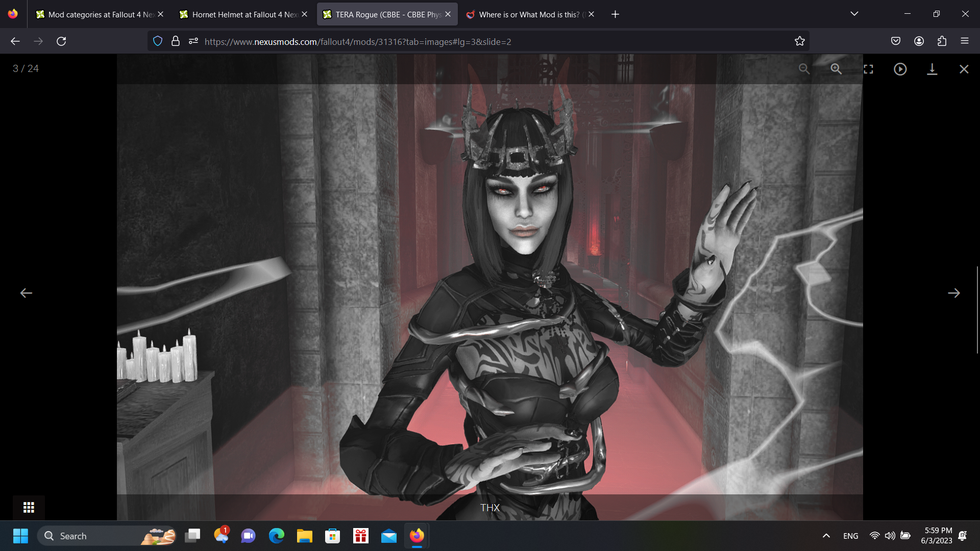Change the ENG input language

tap(851, 536)
